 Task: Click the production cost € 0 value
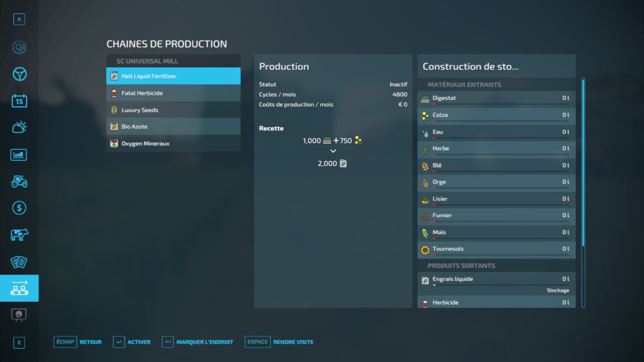403,105
